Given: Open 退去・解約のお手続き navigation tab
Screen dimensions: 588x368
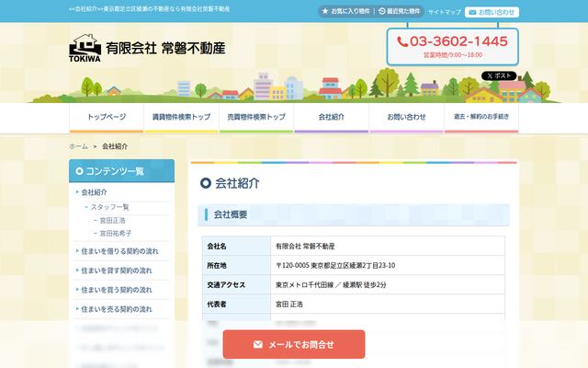Looking at the screenshot, I should coord(481,118).
